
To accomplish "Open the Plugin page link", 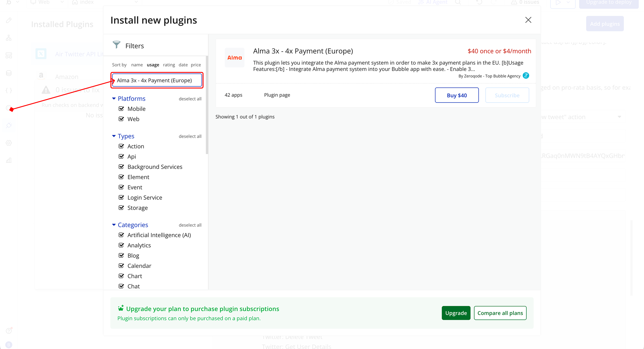I will 277,95.
